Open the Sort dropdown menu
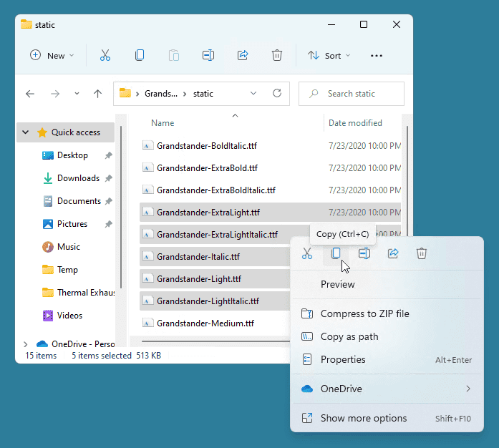 tap(329, 55)
